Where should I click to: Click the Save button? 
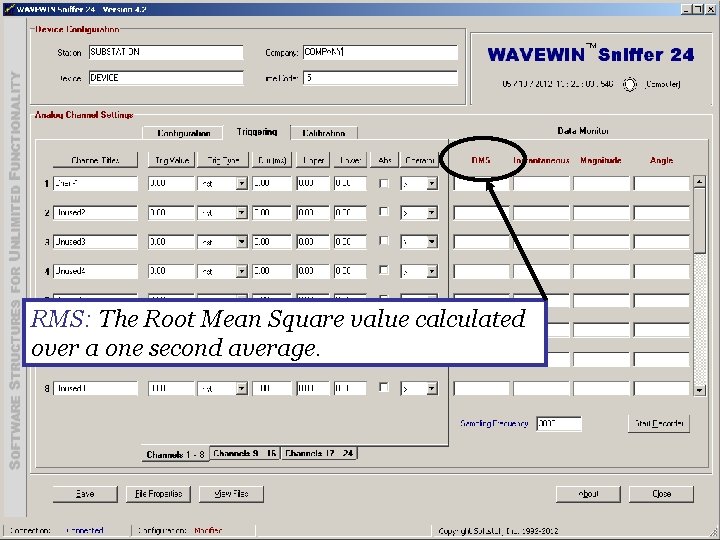[x=85, y=494]
